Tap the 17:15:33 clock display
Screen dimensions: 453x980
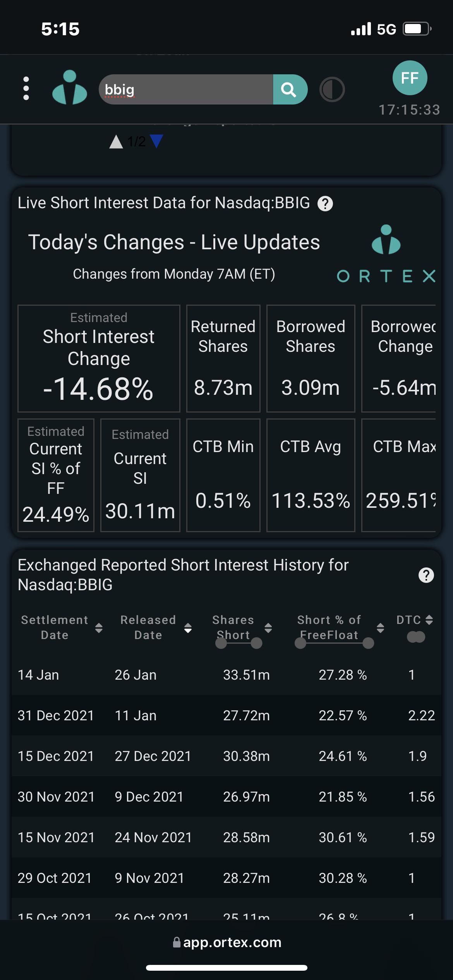tap(409, 110)
